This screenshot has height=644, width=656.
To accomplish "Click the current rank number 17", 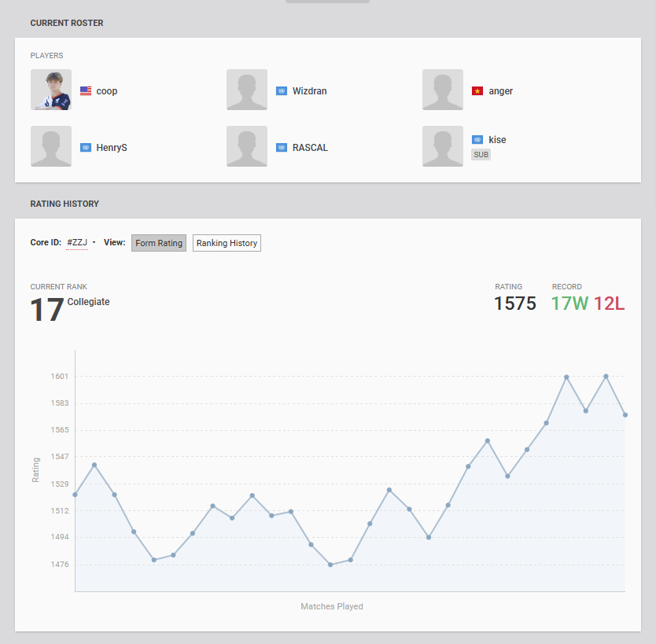I will (47, 310).
